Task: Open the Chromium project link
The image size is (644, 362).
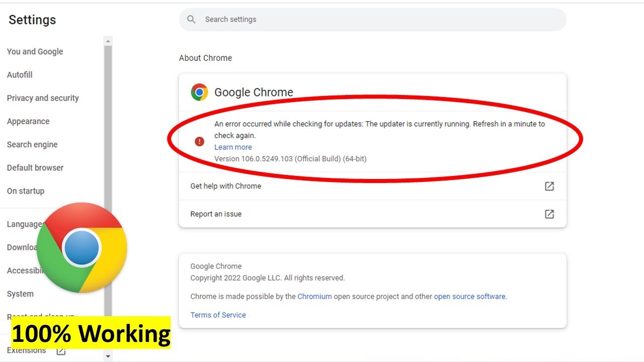Action: tap(314, 297)
